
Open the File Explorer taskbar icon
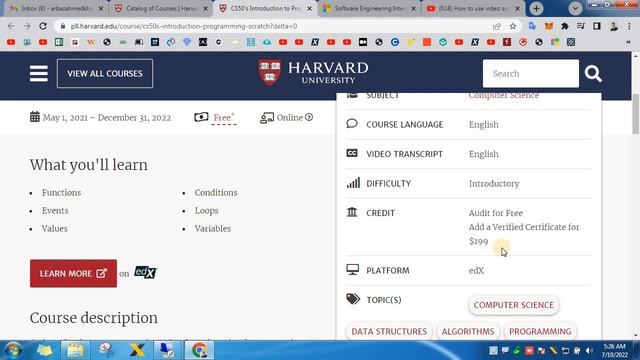[x=75, y=350]
